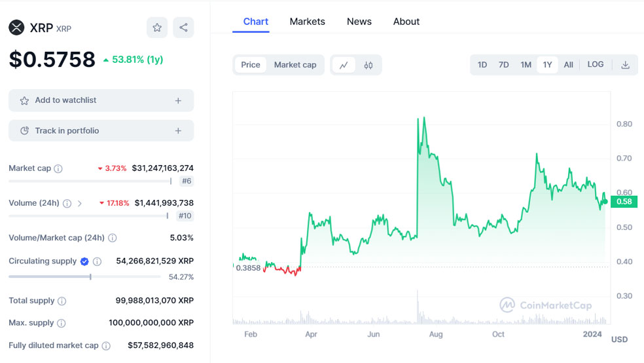This screenshot has width=644, height=363.
Task: Click verified badge beside Circulating supply
Action: (x=84, y=261)
